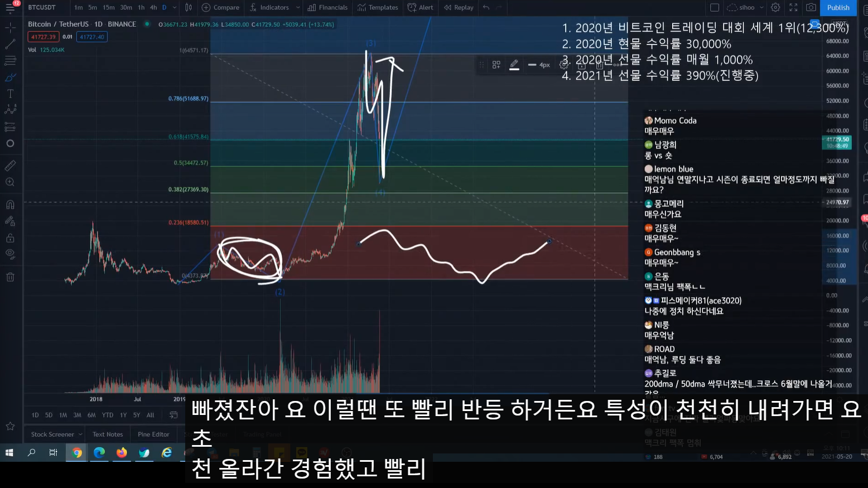This screenshot has width=868, height=488.
Task: Open drawing templates in floating toolbar
Action: (496, 65)
